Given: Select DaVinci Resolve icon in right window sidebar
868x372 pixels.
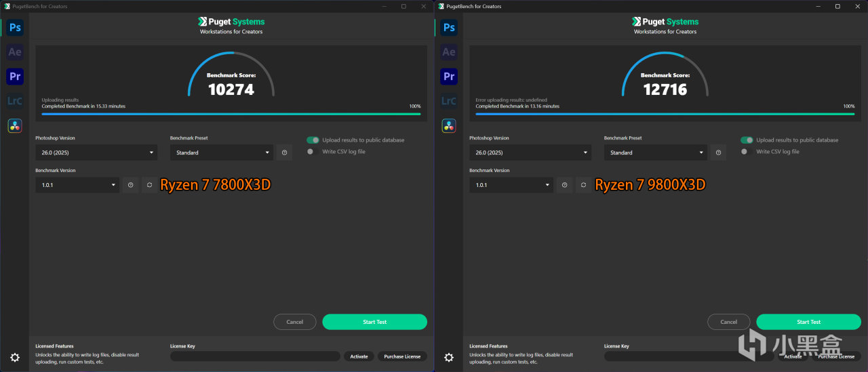Looking at the screenshot, I should 449,125.
